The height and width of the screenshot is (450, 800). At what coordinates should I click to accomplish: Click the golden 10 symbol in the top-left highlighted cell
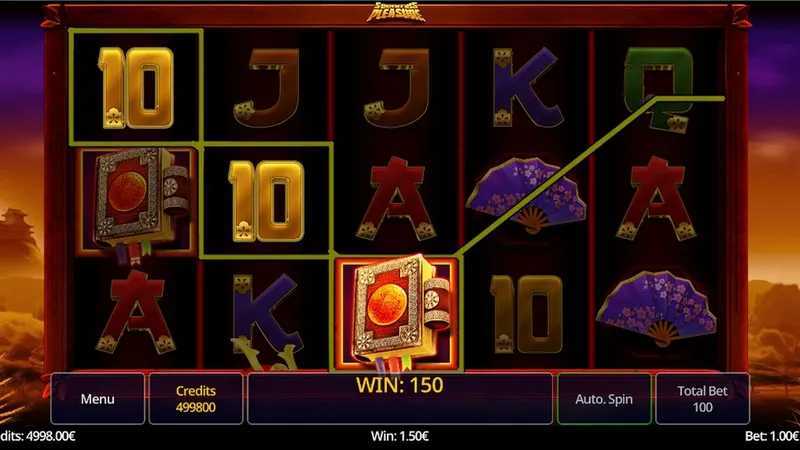(136, 87)
